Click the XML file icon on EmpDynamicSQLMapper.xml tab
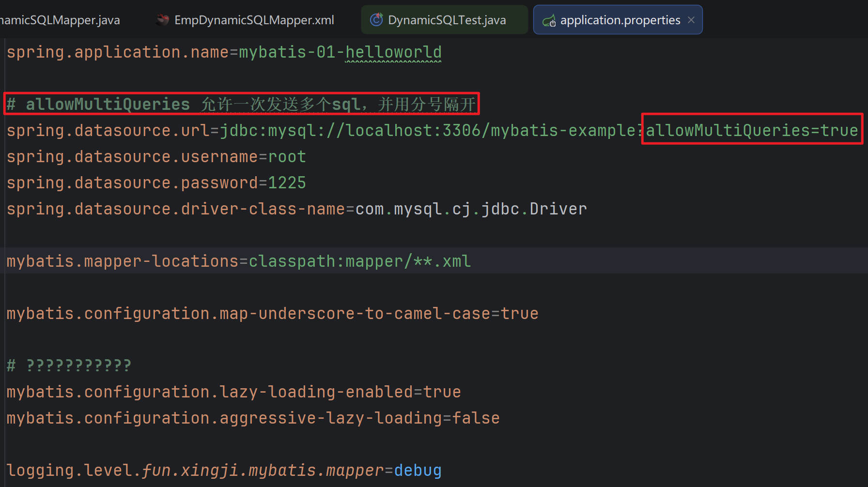 coord(162,19)
